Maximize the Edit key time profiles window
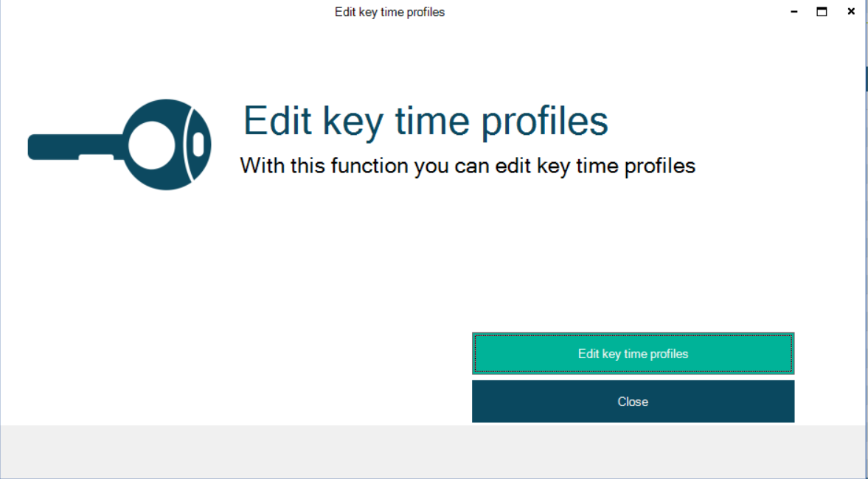 point(822,12)
